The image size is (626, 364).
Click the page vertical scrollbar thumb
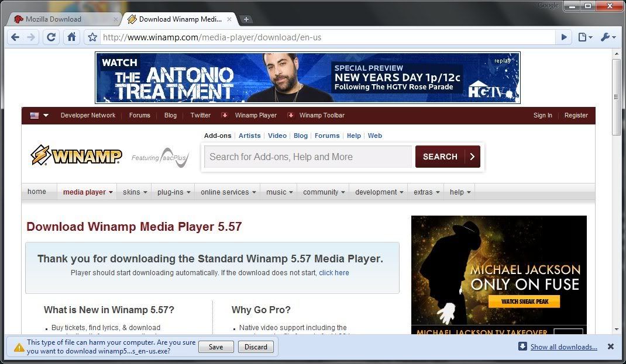coord(617,97)
